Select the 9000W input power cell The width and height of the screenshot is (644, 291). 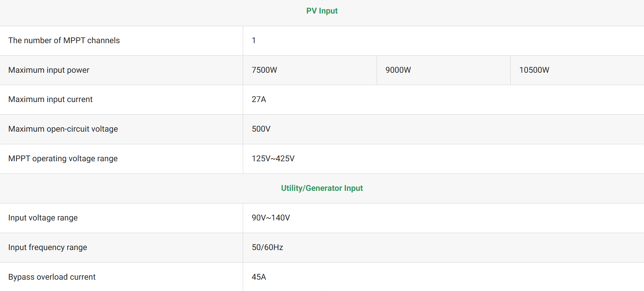(398, 70)
